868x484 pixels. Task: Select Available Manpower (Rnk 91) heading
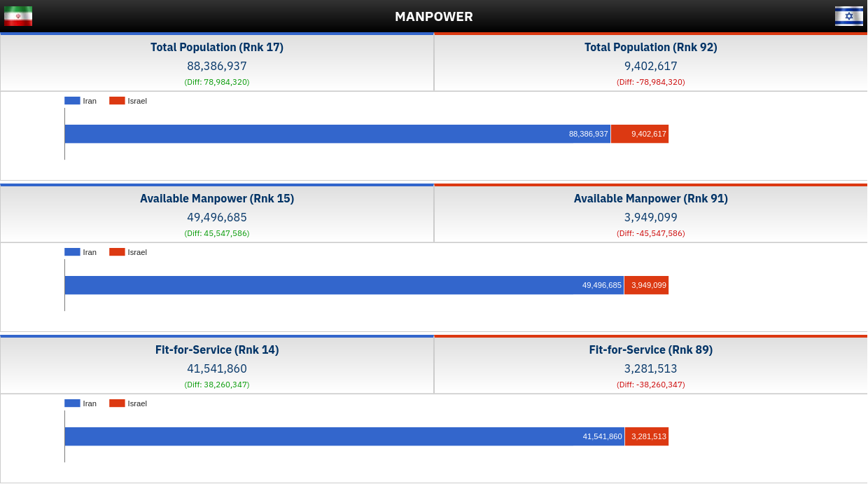tap(651, 198)
